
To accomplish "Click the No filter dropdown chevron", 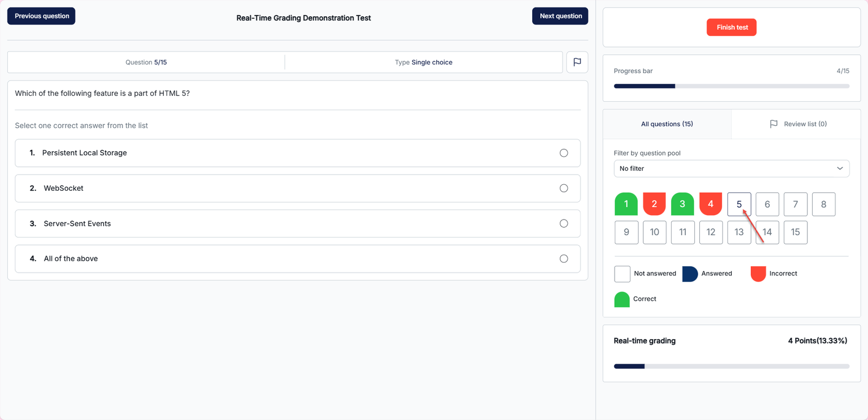I will [x=839, y=169].
